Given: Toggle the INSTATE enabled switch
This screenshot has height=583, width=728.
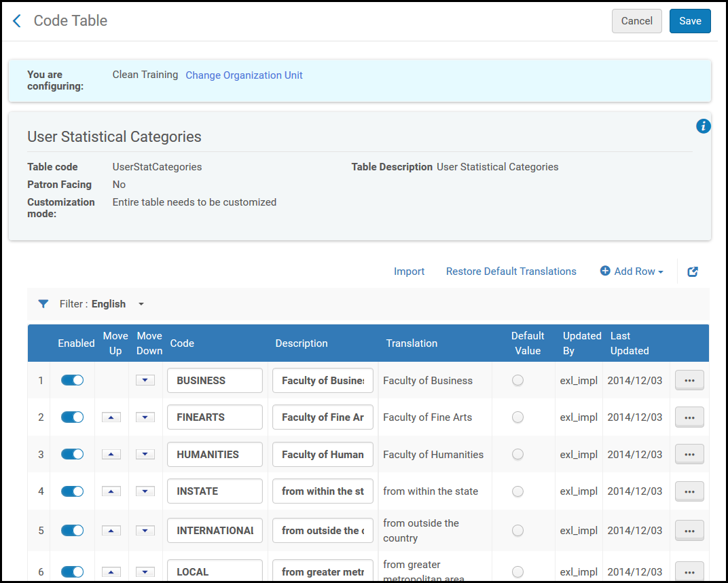Looking at the screenshot, I should point(73,491).
